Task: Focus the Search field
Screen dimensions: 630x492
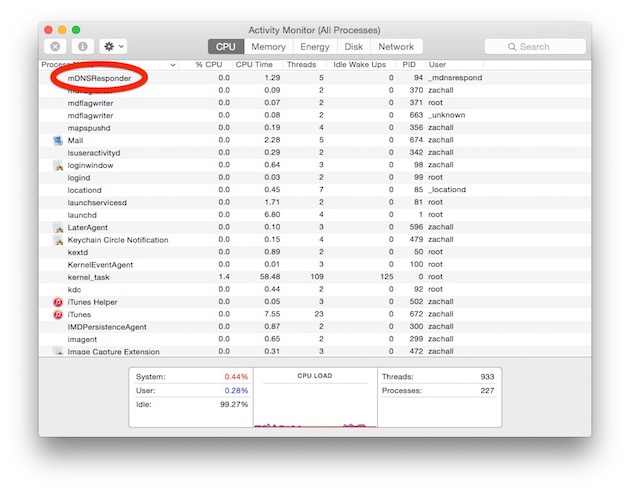Action: click(x=535, y=47)
